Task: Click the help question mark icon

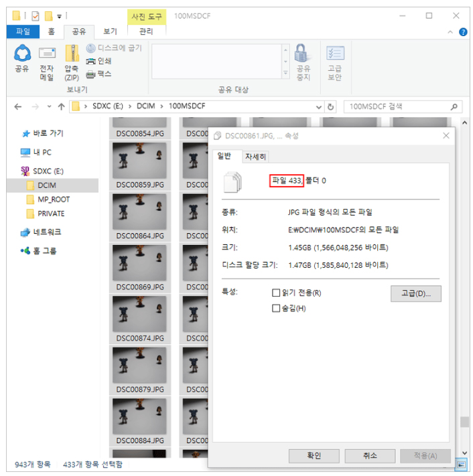Action: click(x=463, y=32)
